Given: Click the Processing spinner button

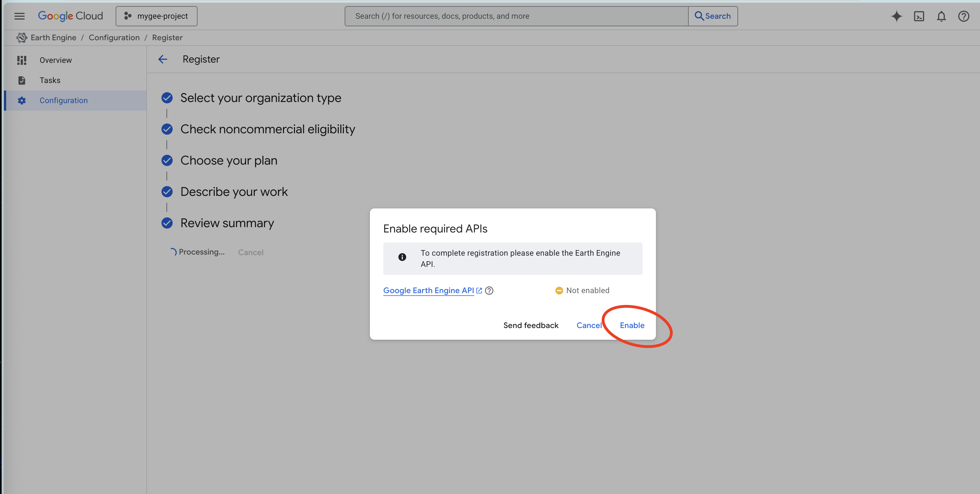Looking at the screenshot, I should 197,252.
